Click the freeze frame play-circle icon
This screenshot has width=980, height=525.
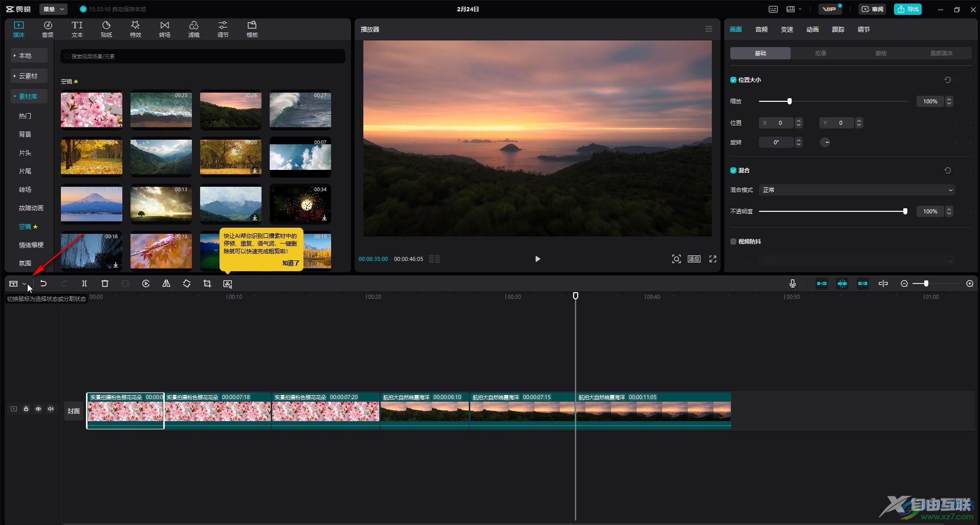click(x=146, y=283)
